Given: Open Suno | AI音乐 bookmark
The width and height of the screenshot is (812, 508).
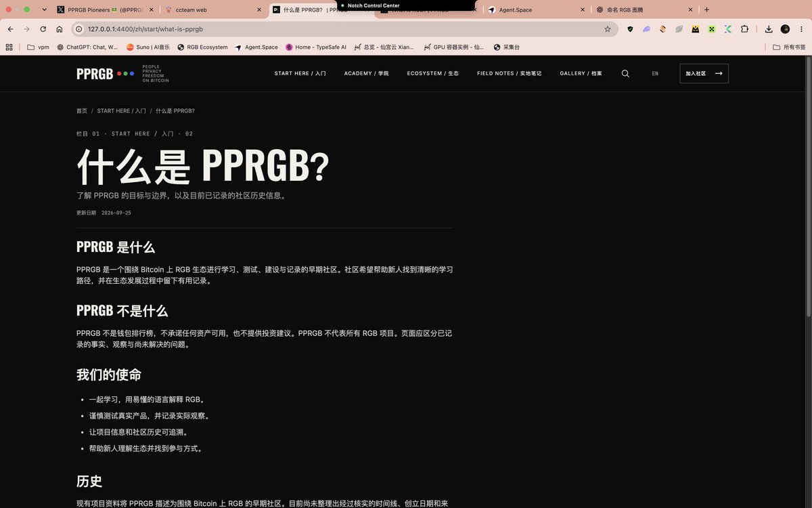Looking at the screenshot, I should [x=148, y=47].
